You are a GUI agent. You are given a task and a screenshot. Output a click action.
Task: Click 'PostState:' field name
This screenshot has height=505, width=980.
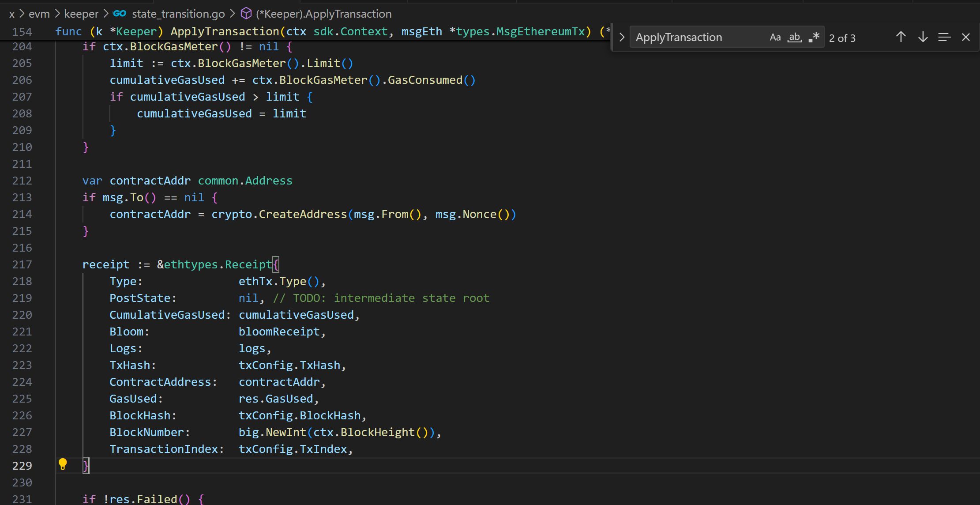click(x=143, y=298)
